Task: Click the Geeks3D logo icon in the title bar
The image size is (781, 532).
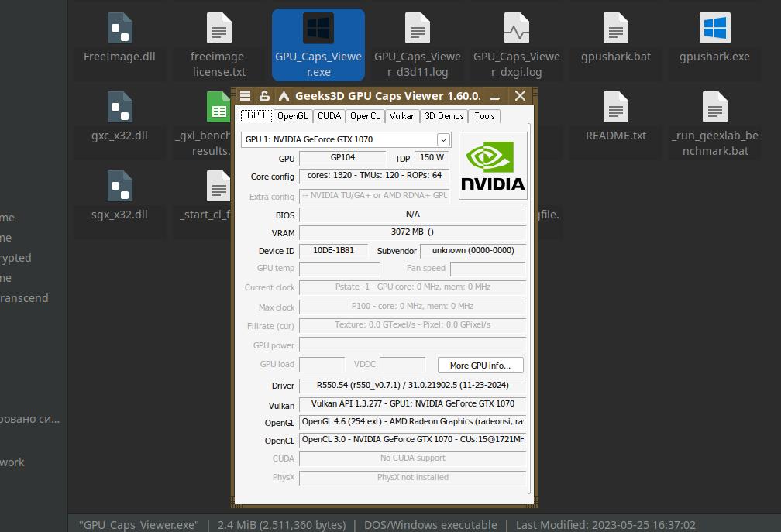Action: (284, 95)
